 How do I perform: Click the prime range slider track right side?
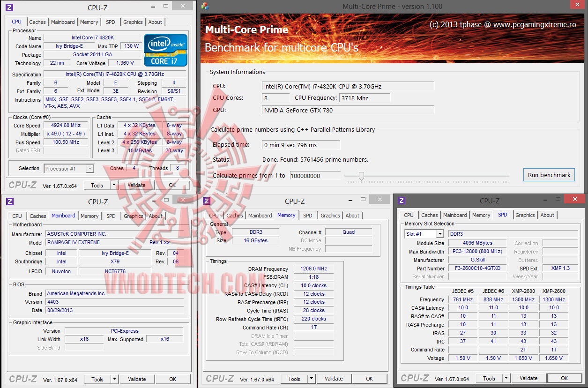click(x=436, y=176)
